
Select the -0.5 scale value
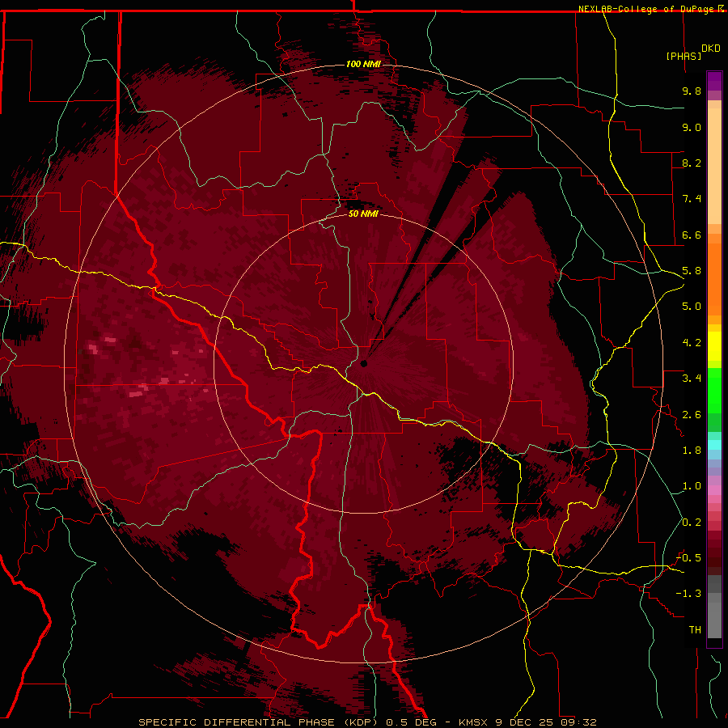coord(688,558)
